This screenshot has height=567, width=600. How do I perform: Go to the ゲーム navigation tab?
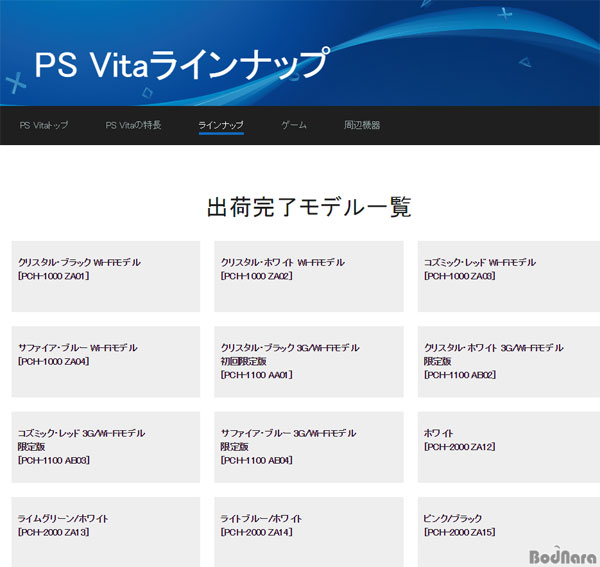(294, 125)
